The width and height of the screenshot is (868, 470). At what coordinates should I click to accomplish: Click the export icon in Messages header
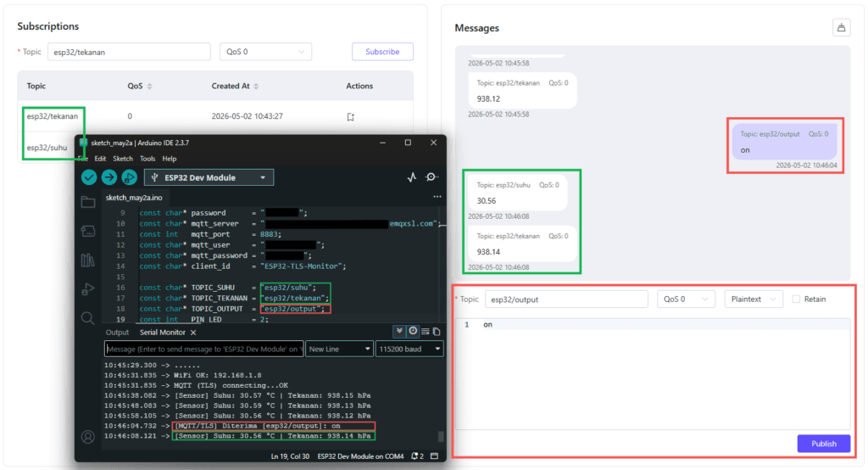point(841,27)
